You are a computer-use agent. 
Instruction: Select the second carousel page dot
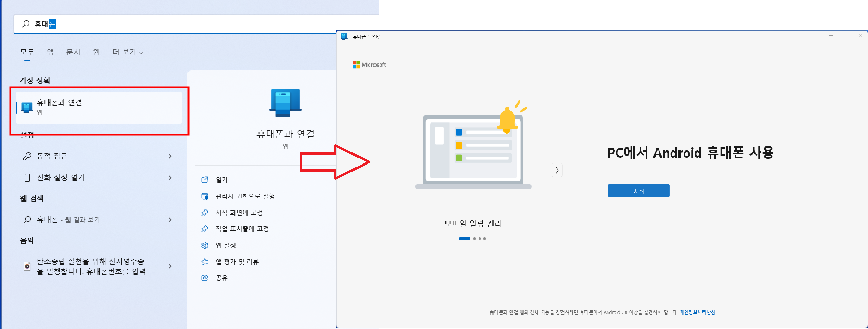(474, 239)
